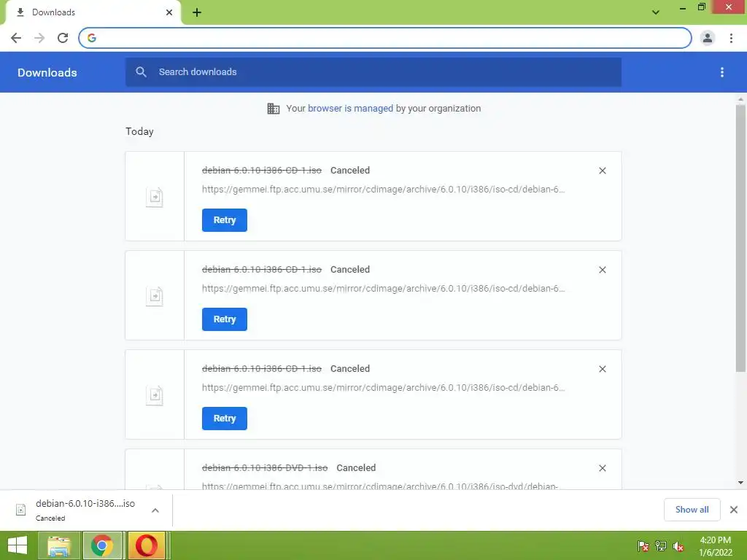Click the scrollbar up arrow
This screenshot has height=560, width=747.
tap(740, 99)
